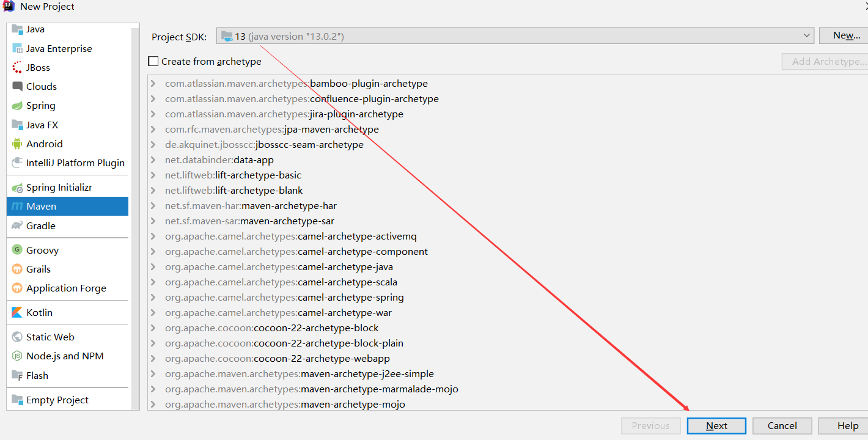Click the Java project type icon
This screenshot has width=868, height=440.
(17, 29)
